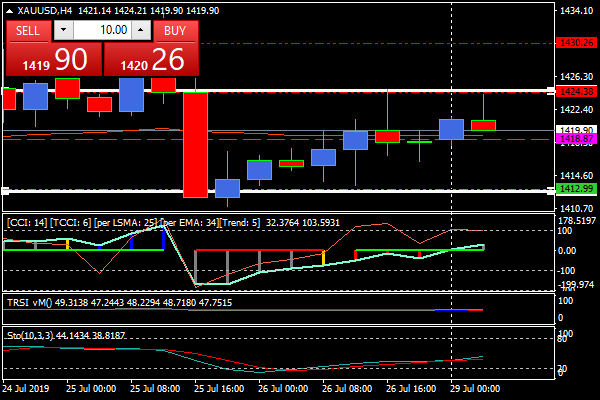Select the 1412.99 price level label
The width and height of the screenshot is (600, 400).
[577, 188]
